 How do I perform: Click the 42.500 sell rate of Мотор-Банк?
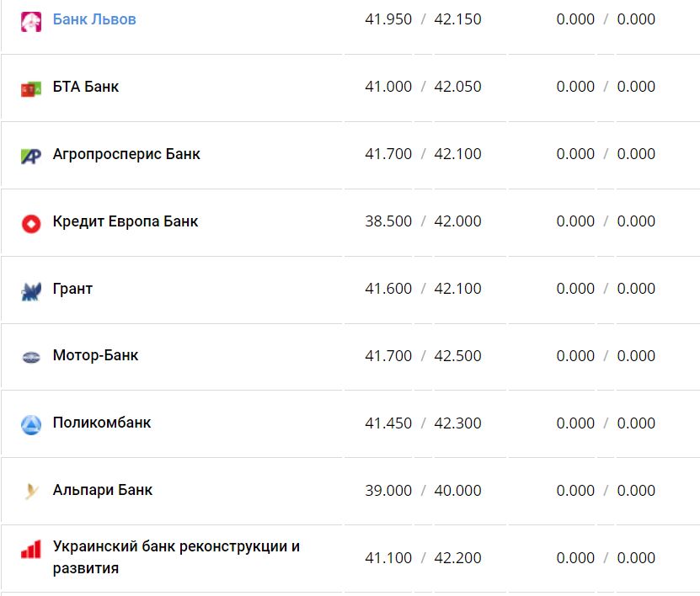click(457, 355)
